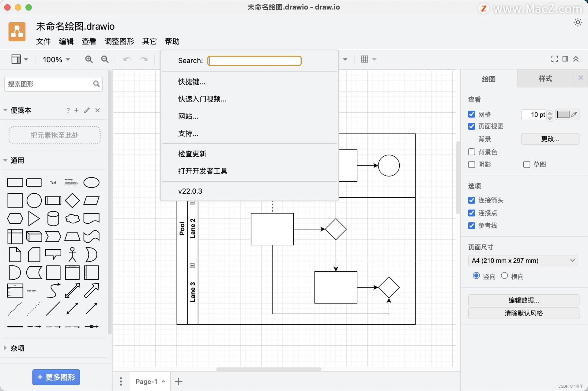
Task: Click the 编辑数据... button
Action: tap(524, 300)
